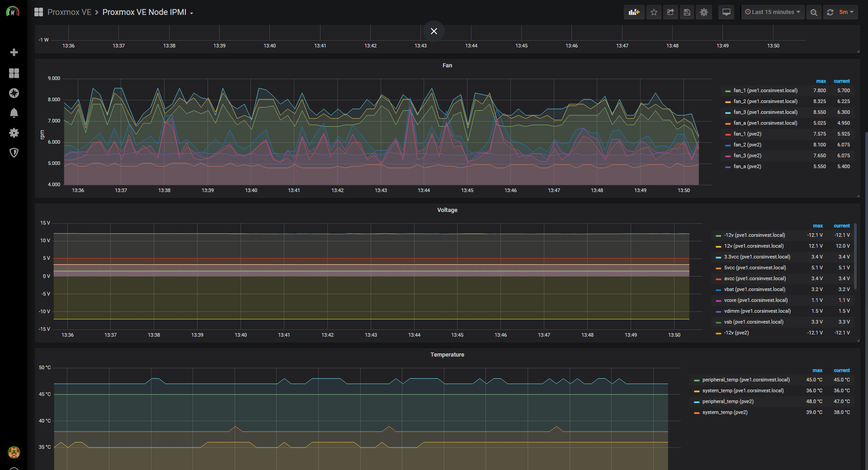The image size is (868, 470).
Task: Open Alerting bell in left sidebar
Action: click(x=14, y=113)
